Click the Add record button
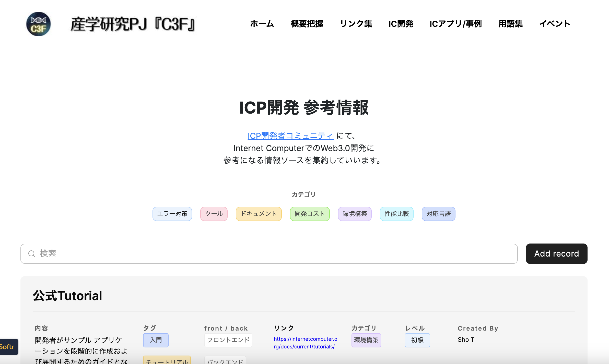The image size is (609, 364). coord(557,254)
